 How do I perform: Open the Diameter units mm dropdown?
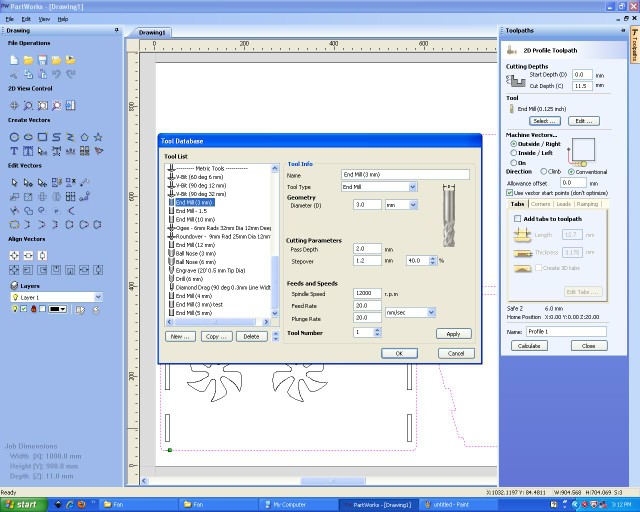click(x=413, y=205)
